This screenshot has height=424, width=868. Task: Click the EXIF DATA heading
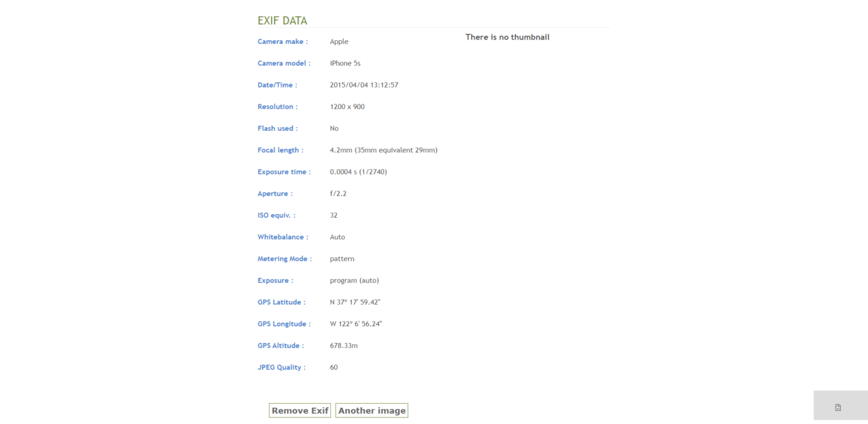[282, 20]
